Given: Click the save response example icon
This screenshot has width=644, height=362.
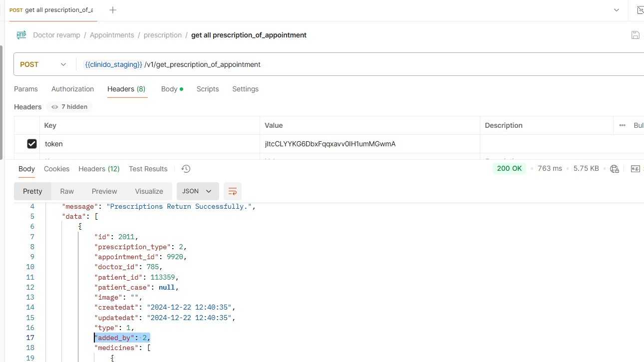Looking at the screenshot, I should pyautogui.click(x=635, y=169).
